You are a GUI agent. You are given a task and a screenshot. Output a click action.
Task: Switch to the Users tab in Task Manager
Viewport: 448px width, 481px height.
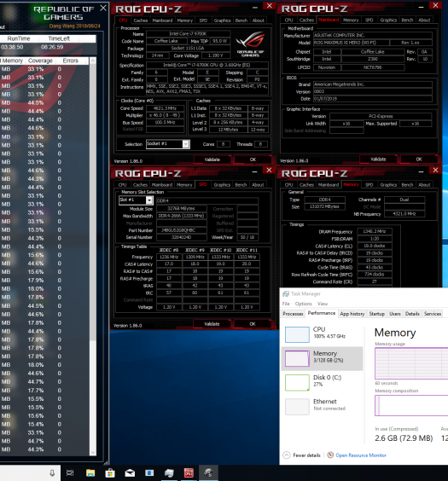coord(395,314)
